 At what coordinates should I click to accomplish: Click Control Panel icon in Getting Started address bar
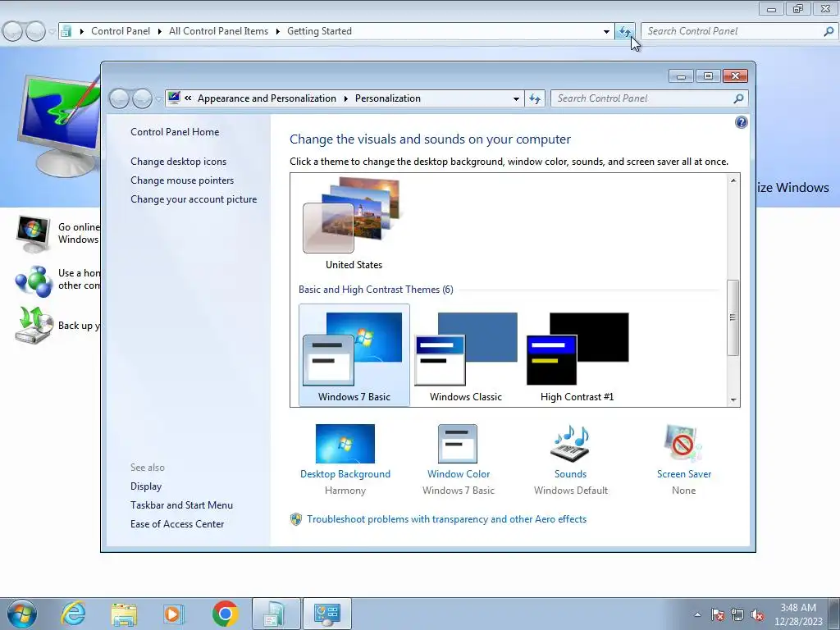66,31
